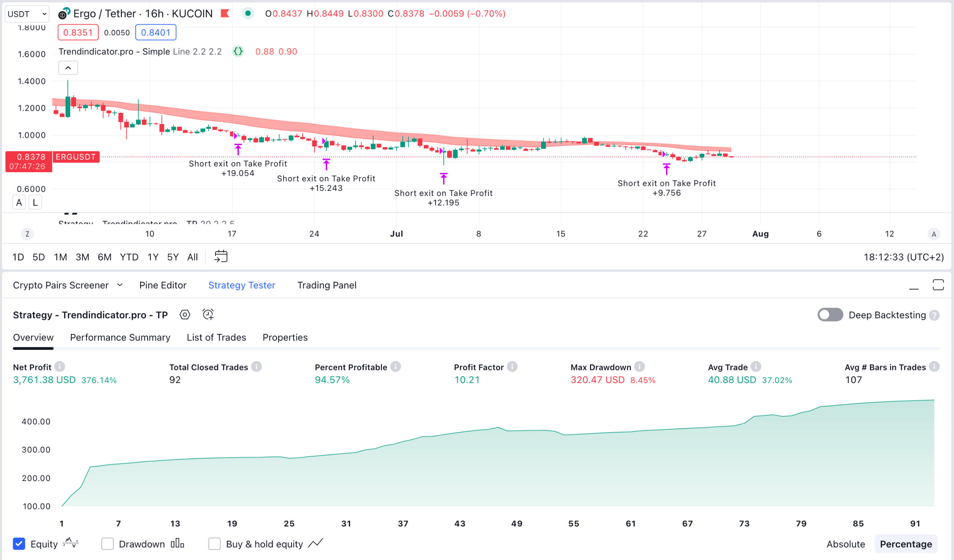
Task: Select the 1Y timeframe button
Action: [153, 257]
